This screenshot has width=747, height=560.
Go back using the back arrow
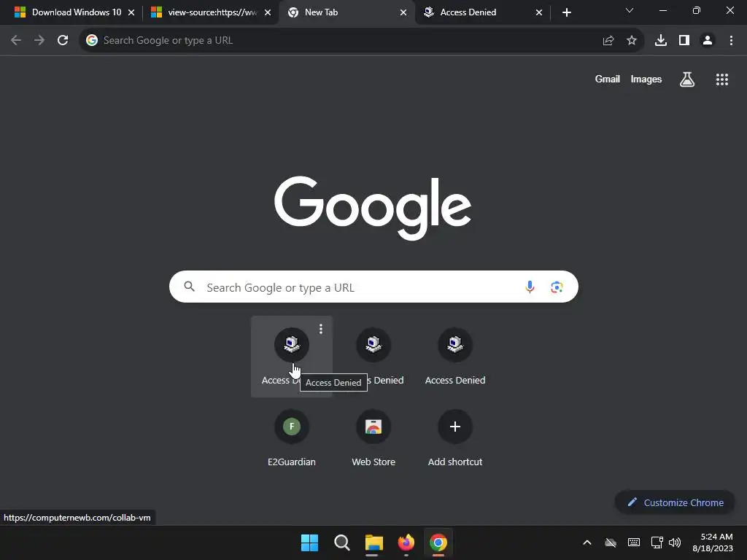[x=16, y=41]
